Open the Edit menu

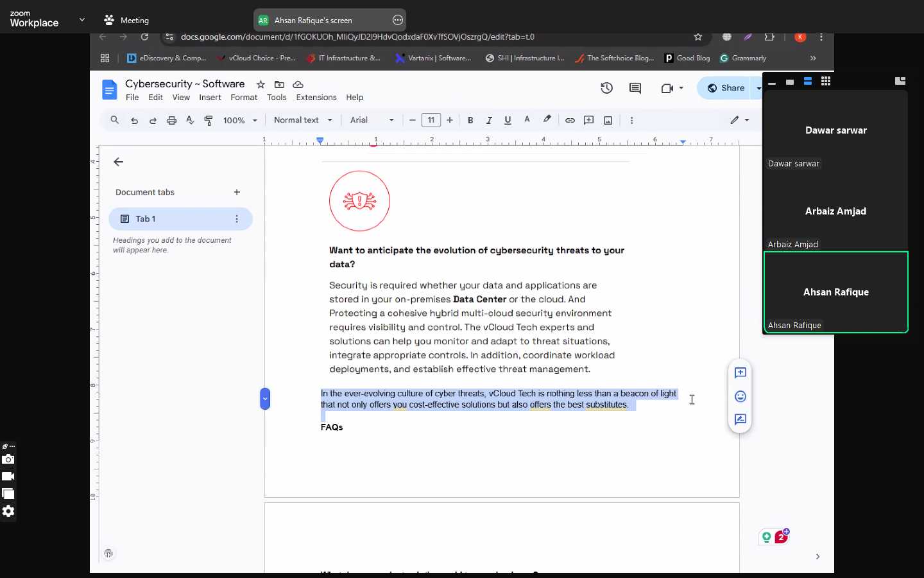tap(155, 98)
